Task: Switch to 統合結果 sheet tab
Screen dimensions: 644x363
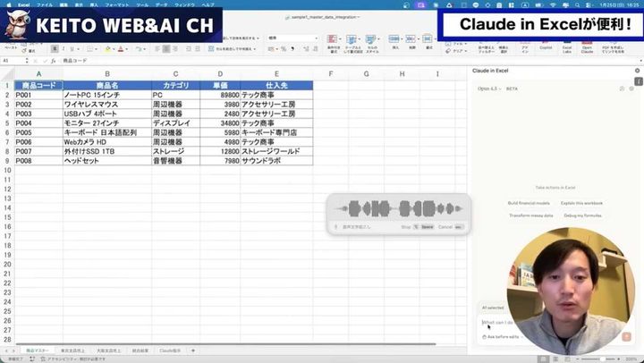Action: pyautogui.click(x=140, y=350)
